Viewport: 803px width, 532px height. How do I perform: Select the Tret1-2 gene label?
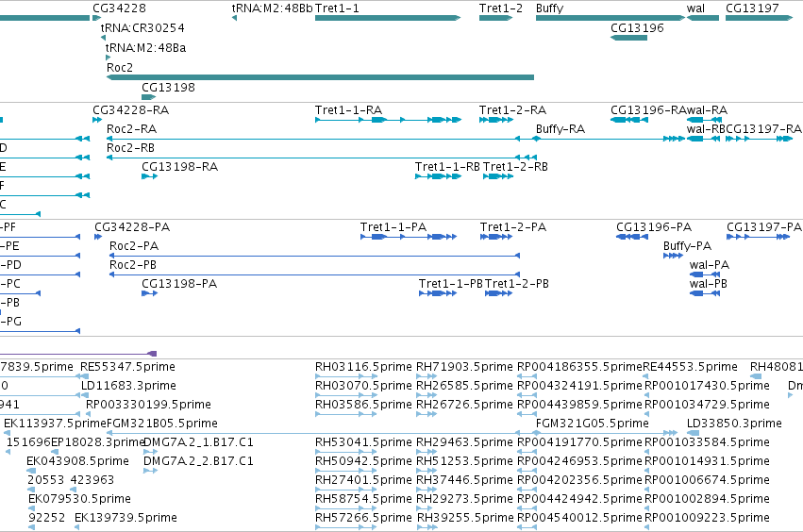pos(501,8)
